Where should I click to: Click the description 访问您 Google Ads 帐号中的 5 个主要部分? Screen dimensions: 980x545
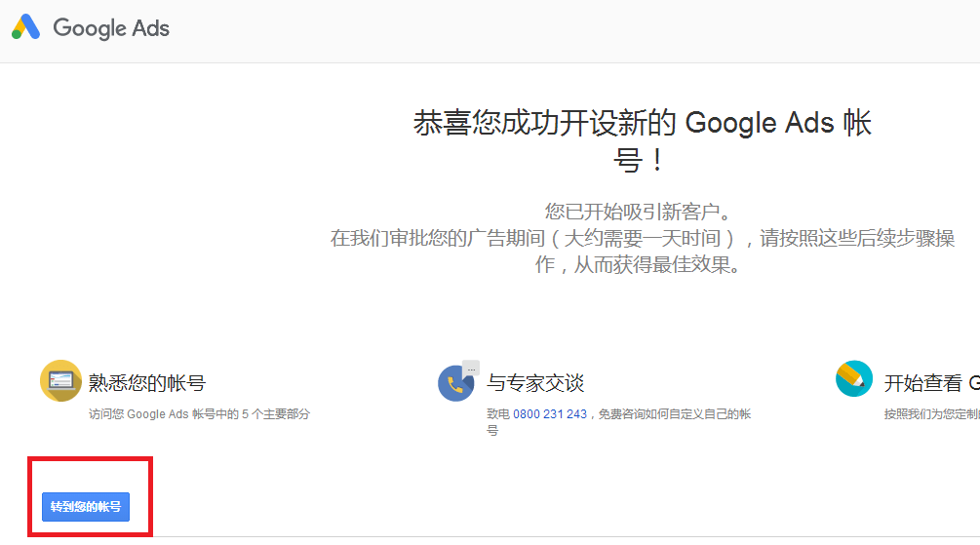click(x=199, y=413)
